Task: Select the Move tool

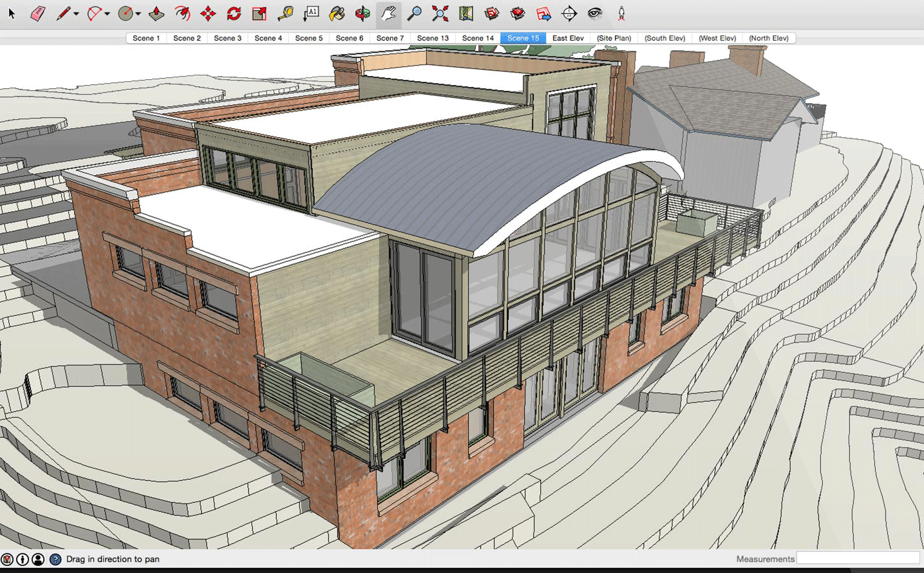Action: tap(208, 13)
